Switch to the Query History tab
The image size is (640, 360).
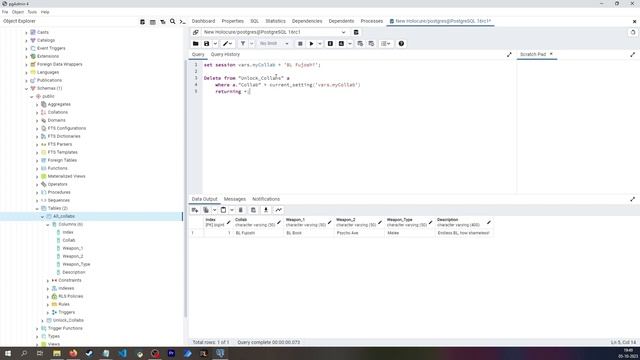pos(225,54)
